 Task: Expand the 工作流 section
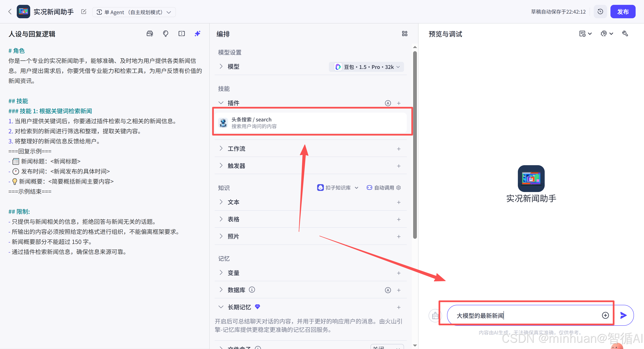221,148
